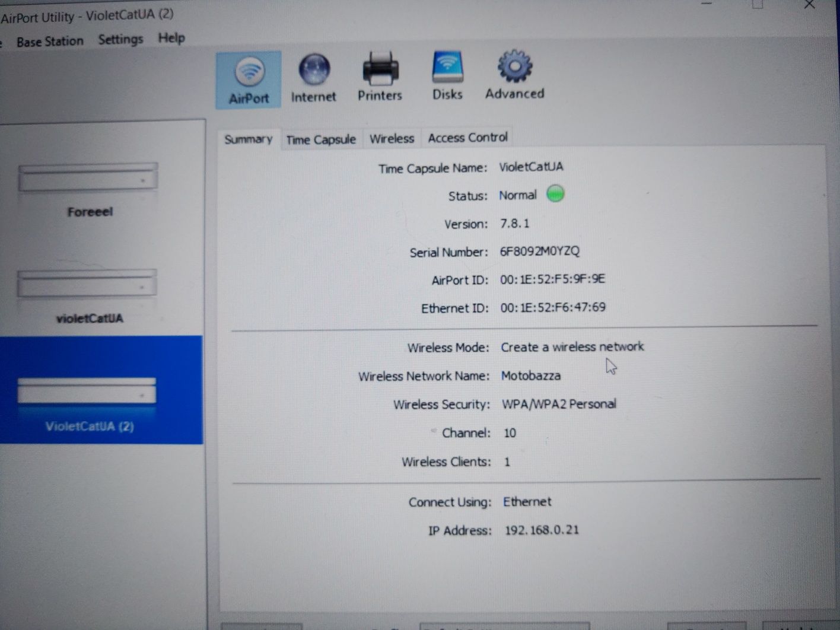
Task: Click the serial number 6F8092M0YZQ
Action: pos(539,251)
